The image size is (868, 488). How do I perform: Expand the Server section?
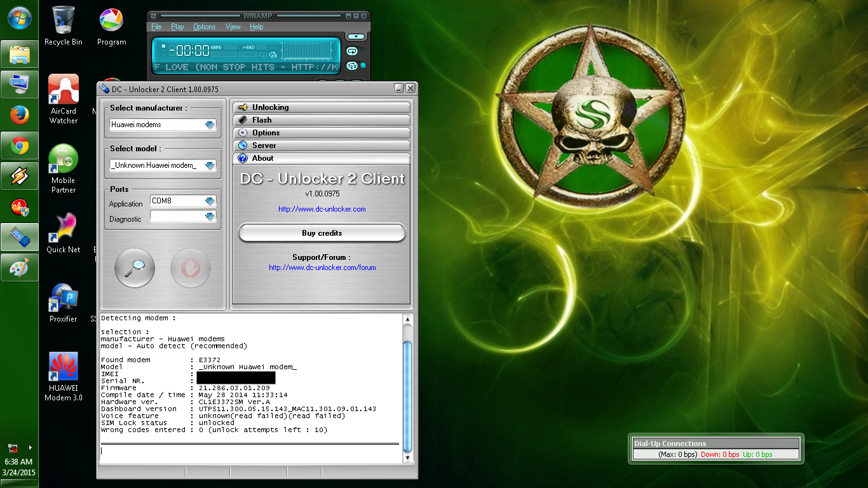(x=322, y=146)
